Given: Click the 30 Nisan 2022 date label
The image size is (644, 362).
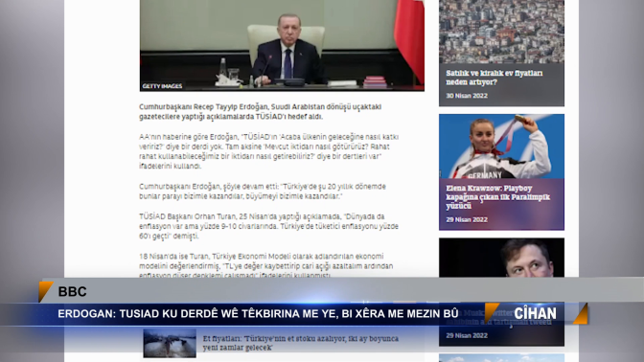Looking at the screenshot, I should click(x=467, y=96).
